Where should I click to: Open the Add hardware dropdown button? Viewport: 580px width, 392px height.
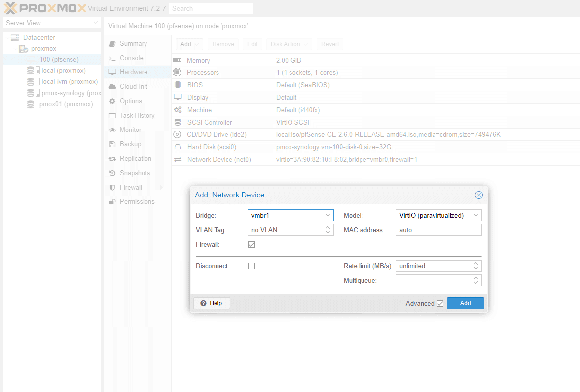click(x=189, y=44)
